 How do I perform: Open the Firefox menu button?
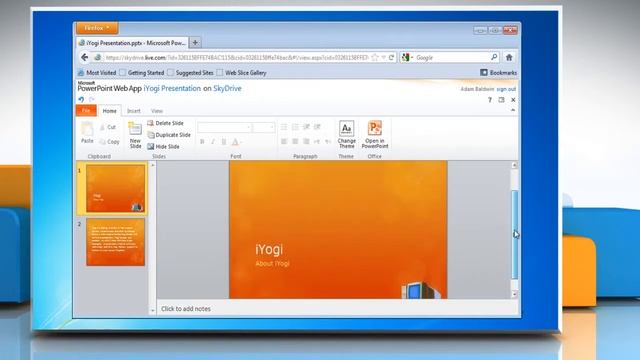pyautogui.click(x=97, y=28)
